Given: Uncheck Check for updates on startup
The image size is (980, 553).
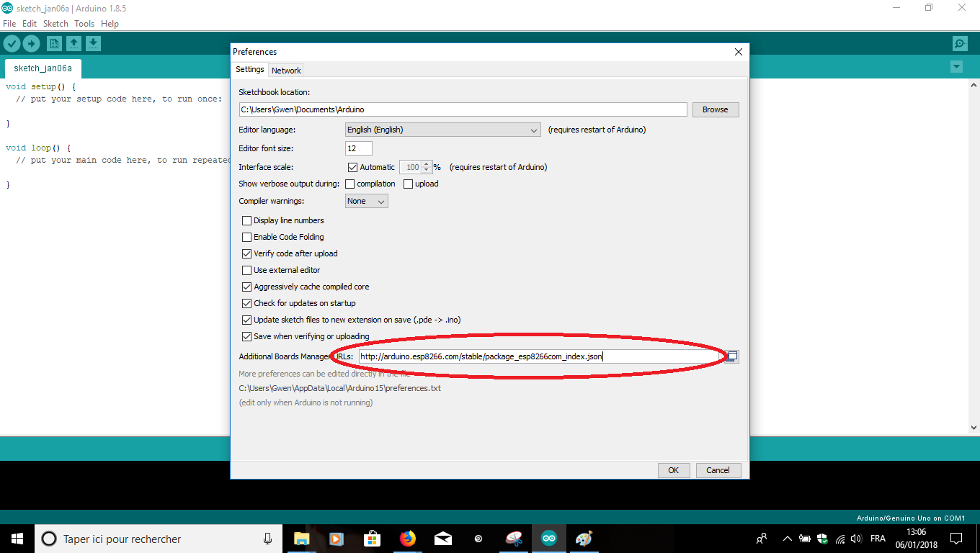Looking at the screenshot, I should click(247, 303).
